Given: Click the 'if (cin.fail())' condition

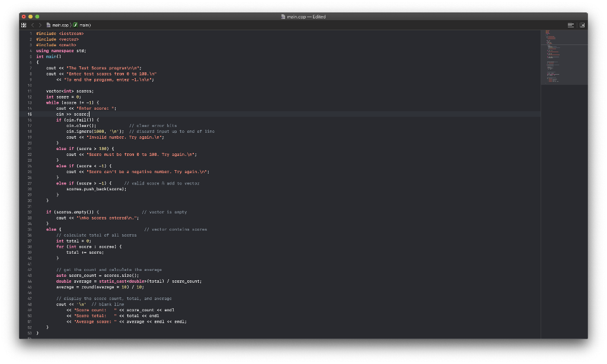Looking at the screenshot, I should click(x=78, y=120).
